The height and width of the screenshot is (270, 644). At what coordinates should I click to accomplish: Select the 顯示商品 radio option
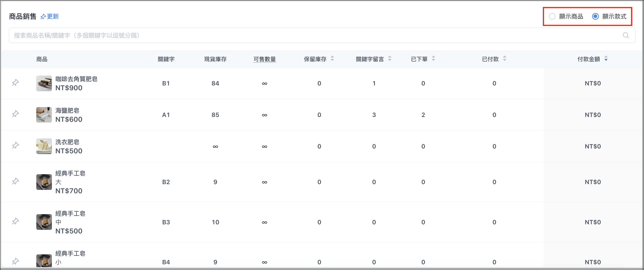click(552, 17)
